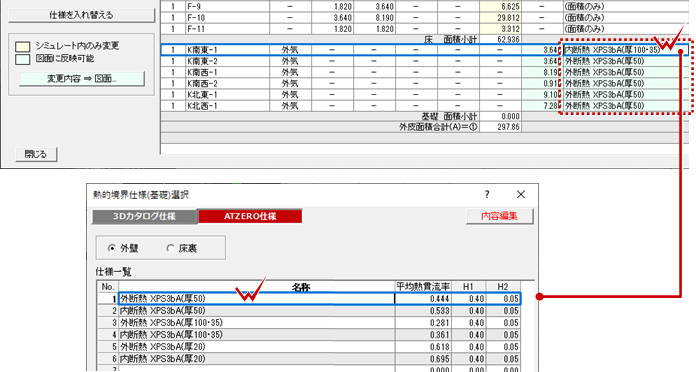Click the 内容編集 button
Viewport: 696px width, 372px height.
pyautogui.click(x=499, y=216)
